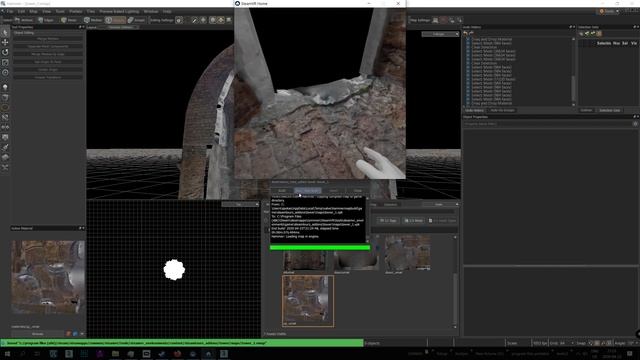Viewport: 640px width, 360px height.
Task: Open the View menu
Action: (47, 11)
